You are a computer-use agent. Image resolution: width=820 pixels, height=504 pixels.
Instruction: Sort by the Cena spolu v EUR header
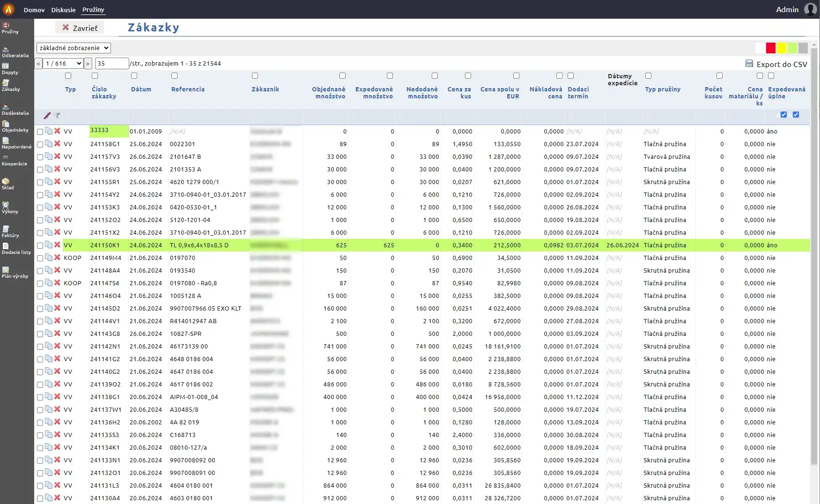point(500,92)
